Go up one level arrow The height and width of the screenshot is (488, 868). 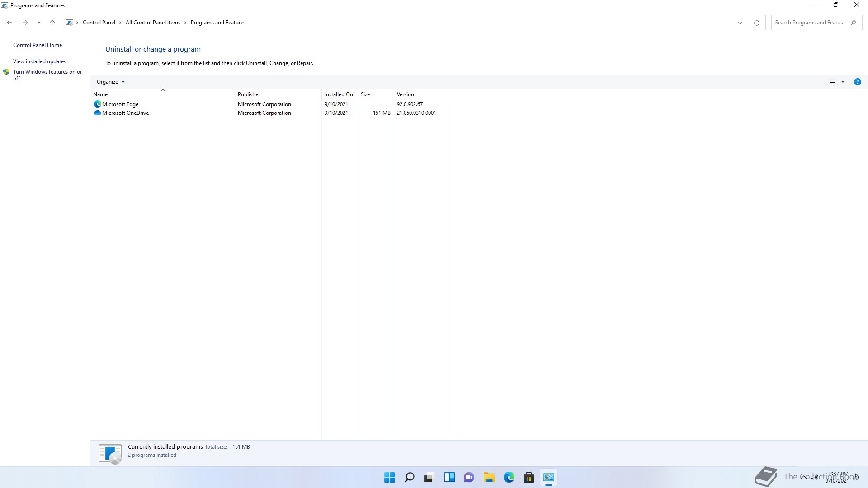[52, 23]
